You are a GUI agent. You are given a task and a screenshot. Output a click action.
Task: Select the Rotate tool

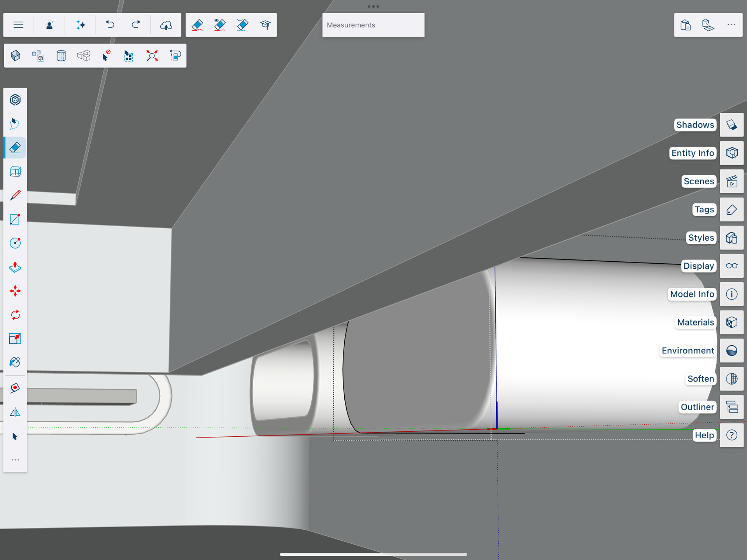click(x=15, y=315)
